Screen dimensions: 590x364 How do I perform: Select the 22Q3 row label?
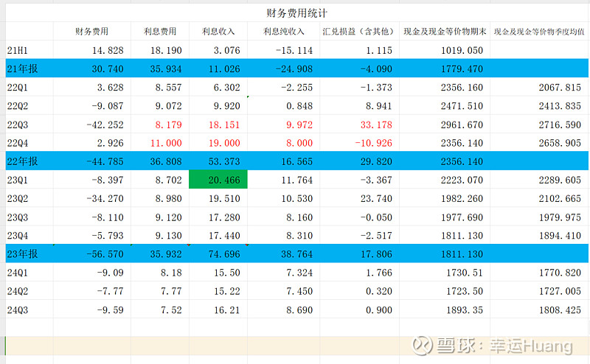click(17, 125)
